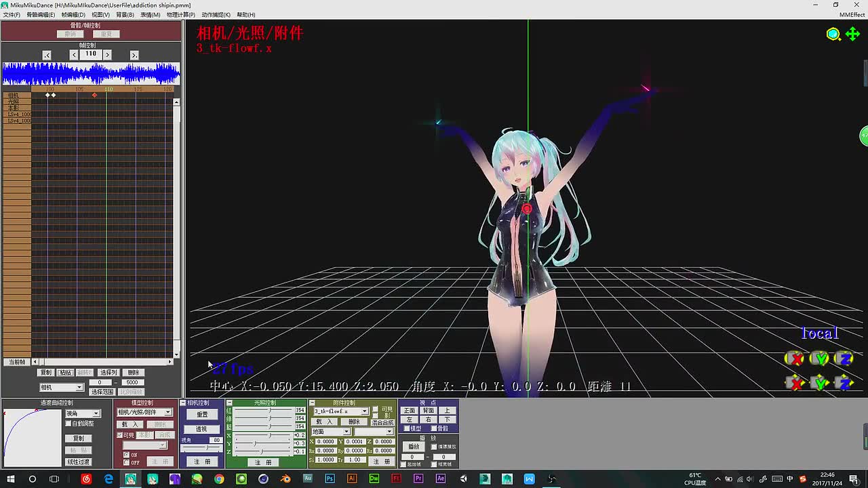Step forward one frame with the > button
The height and width of the screenshot is (488, 868).
[107, 54]
